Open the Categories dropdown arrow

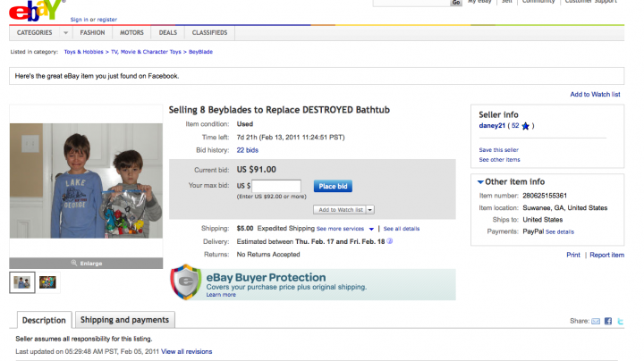[66, 33]
